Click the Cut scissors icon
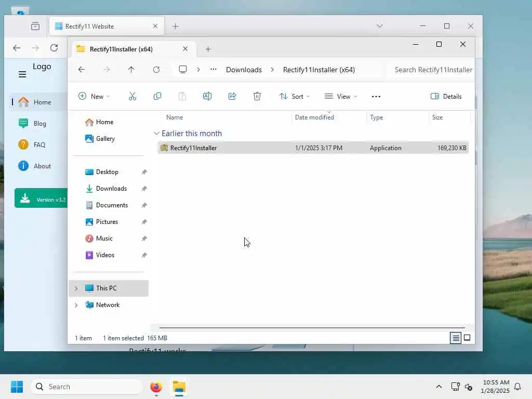Screen dimensions: 532x399 pyautogui.click(x=132, y=96)
